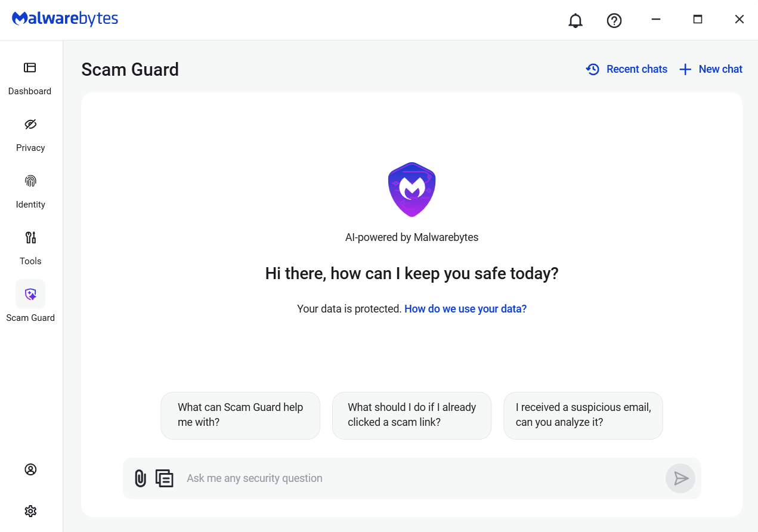Open the Tools sidebar icon

tap(30, 237)
